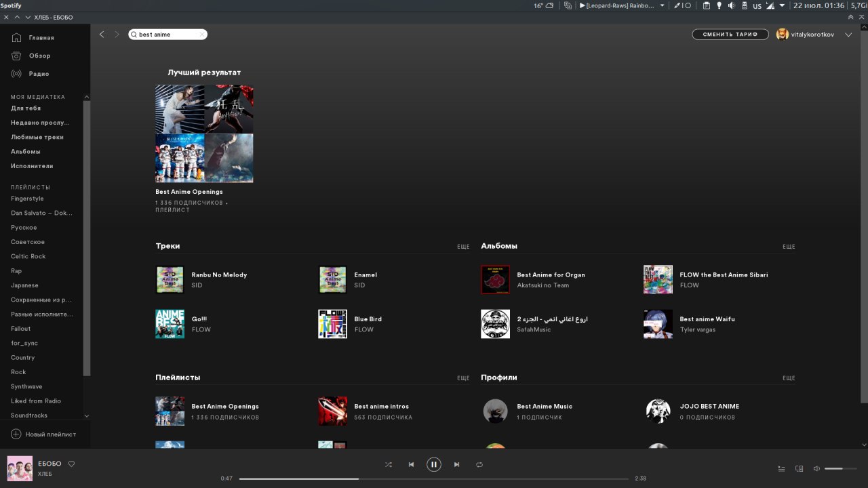Skip to previous track

tap(411, 464)
